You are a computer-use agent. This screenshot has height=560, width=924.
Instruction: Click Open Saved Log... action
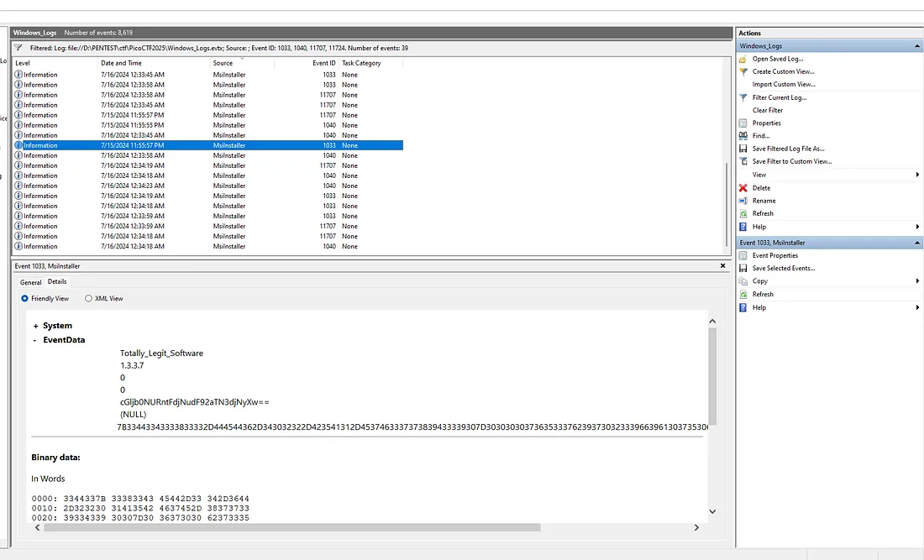pos(777,59)
